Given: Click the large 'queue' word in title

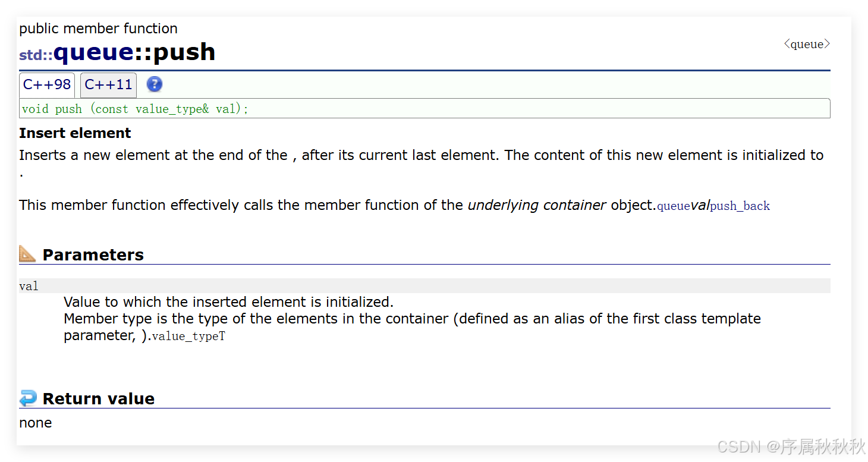Looking at the screenshot, I should 93,52.
